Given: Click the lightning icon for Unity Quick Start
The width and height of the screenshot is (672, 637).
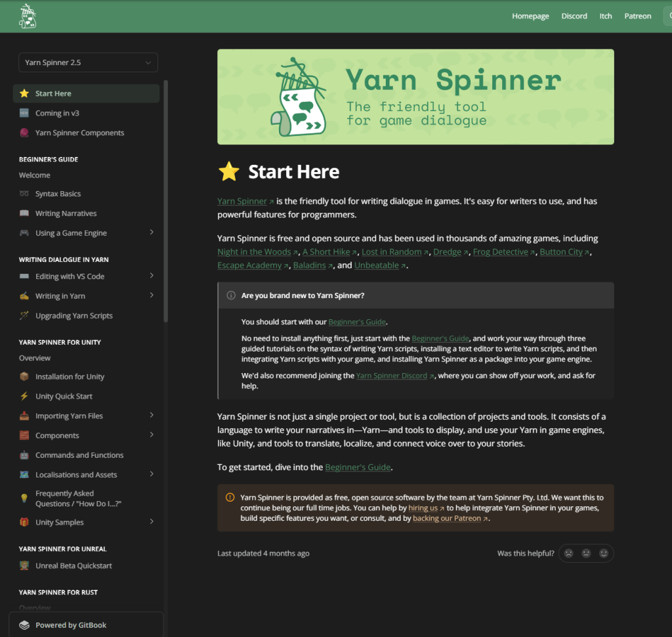Looking at the screenshot, I should pyautogui.click(x=24, y=397).
